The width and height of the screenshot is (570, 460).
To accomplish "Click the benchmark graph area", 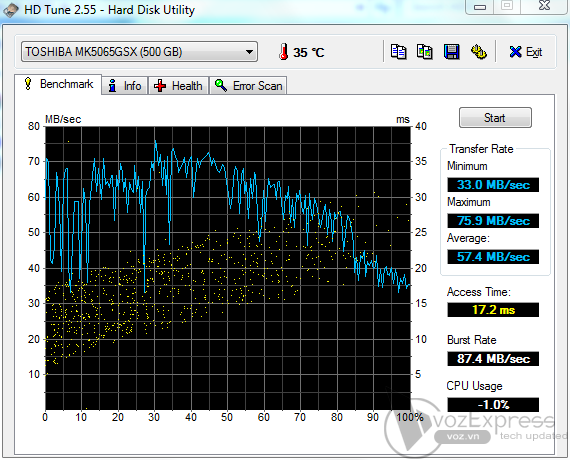I will (x=228, y=268).
